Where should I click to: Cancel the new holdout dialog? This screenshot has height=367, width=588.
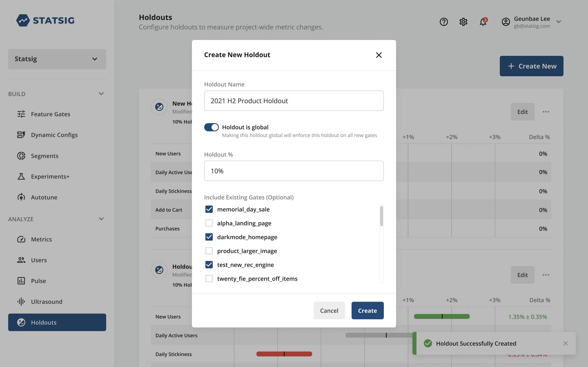pyautogui.click(x=329, y=311)
